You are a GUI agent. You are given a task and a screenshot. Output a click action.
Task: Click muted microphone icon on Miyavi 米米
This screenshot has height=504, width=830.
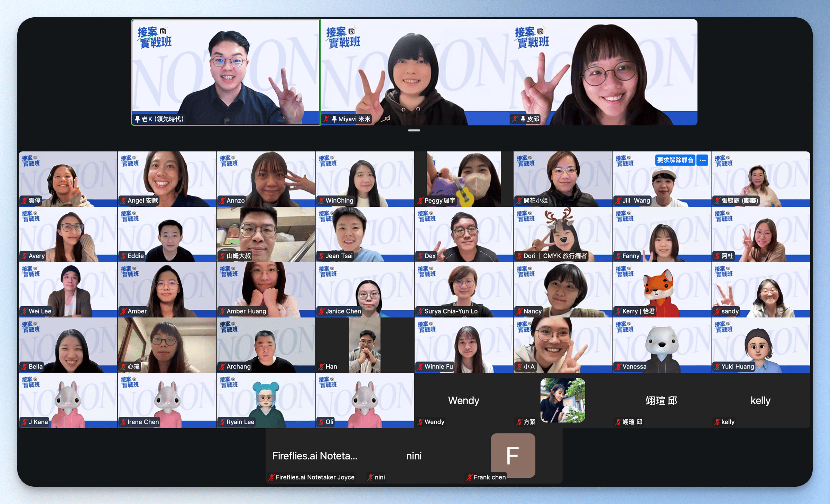[x=326, y=119]
